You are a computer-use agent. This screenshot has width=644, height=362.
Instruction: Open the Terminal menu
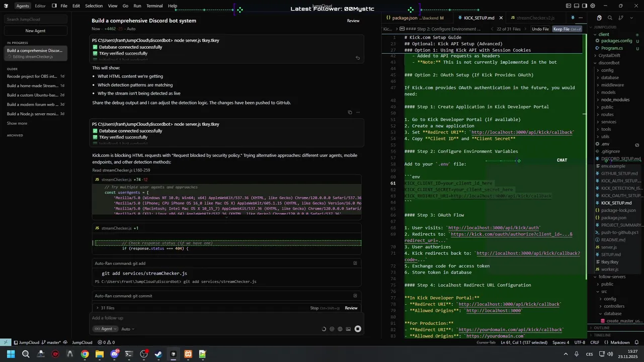pos(154,6)
